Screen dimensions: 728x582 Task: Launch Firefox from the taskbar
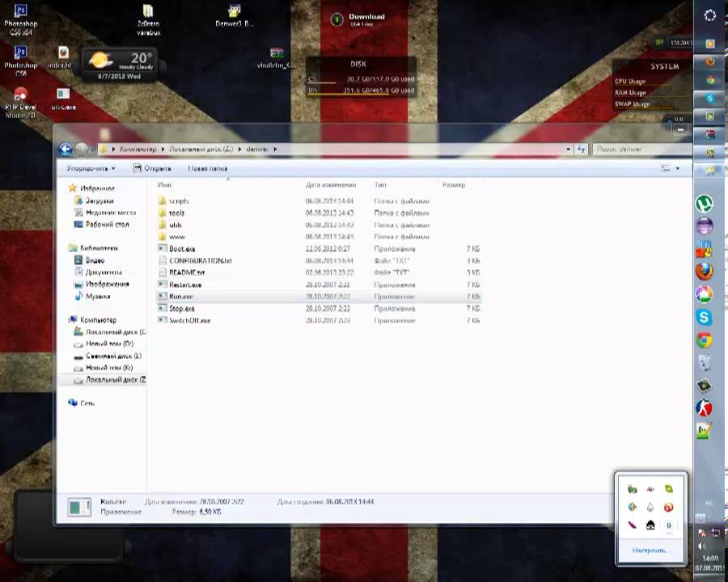coord(704,272)
